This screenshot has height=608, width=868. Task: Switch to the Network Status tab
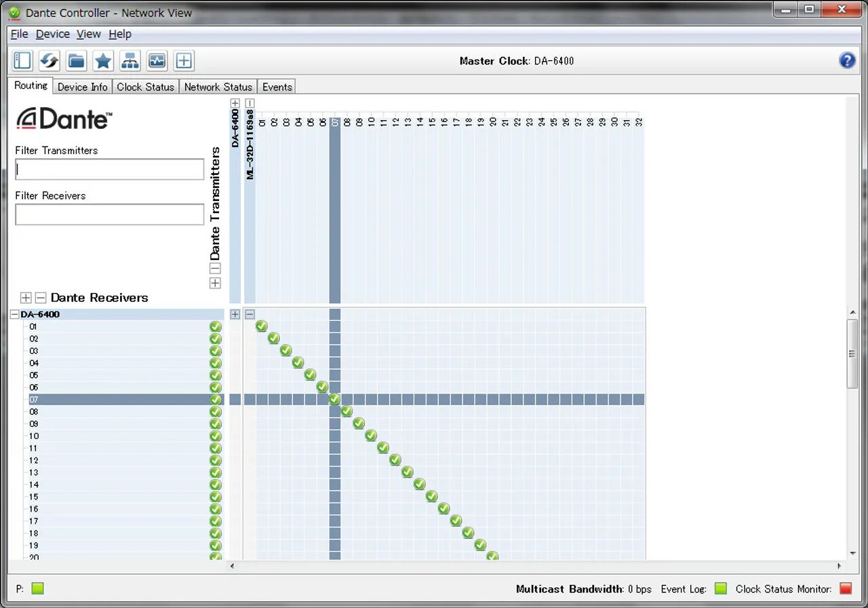218,87
